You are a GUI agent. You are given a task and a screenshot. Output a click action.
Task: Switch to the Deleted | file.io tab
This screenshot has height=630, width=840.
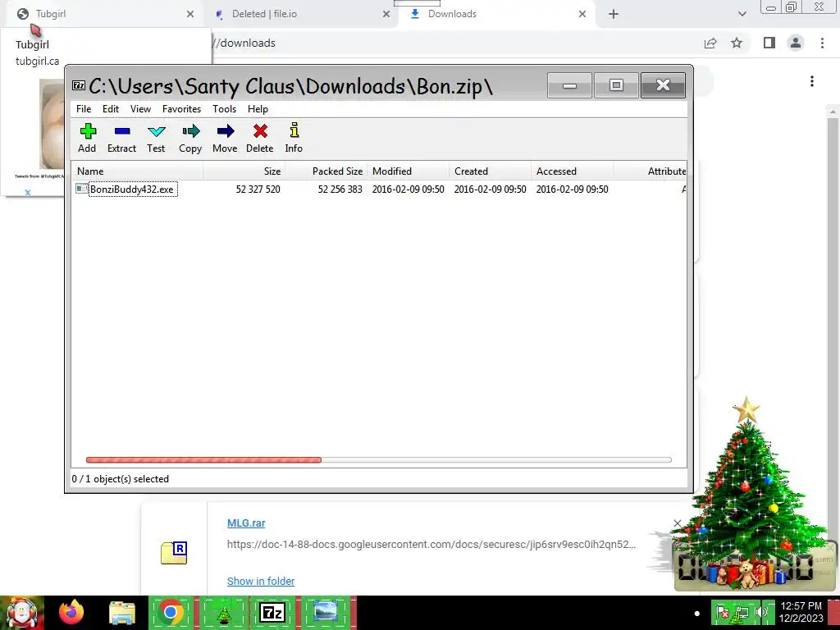pos(300,14)
